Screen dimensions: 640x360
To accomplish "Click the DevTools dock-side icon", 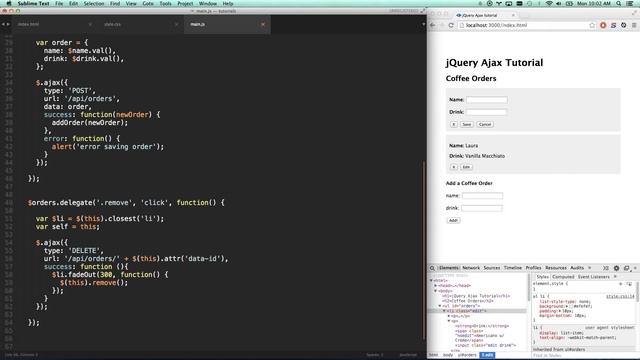I will coord(627,268).
